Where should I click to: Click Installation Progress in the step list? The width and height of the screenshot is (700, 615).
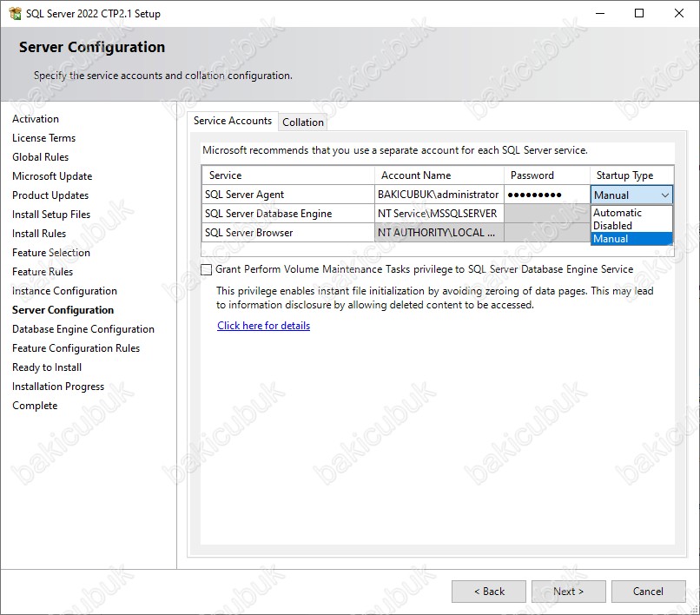(58, 387)
